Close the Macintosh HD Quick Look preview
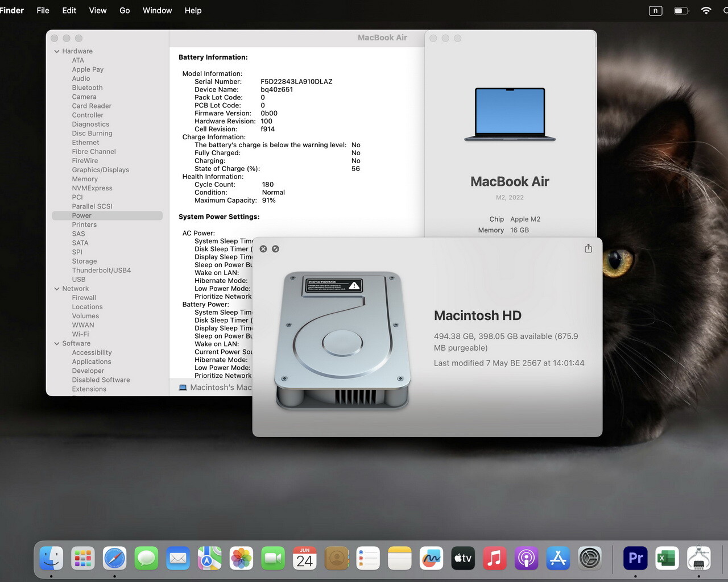This screenshot has height=582, width=728. (x=263, y=249)
